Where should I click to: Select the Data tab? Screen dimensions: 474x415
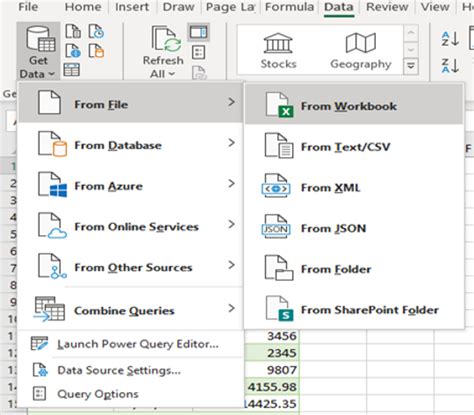pyautogui.click(x=339, y=7)
